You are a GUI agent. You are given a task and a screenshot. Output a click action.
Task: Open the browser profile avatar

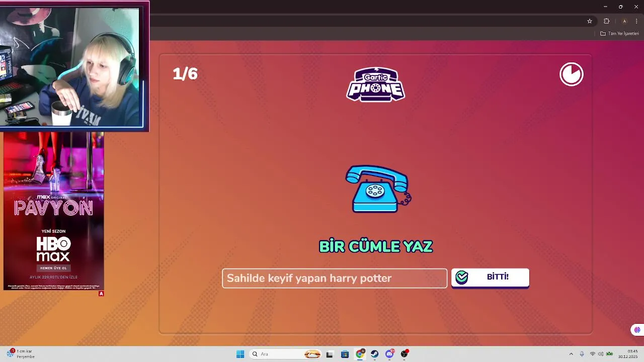624,21
